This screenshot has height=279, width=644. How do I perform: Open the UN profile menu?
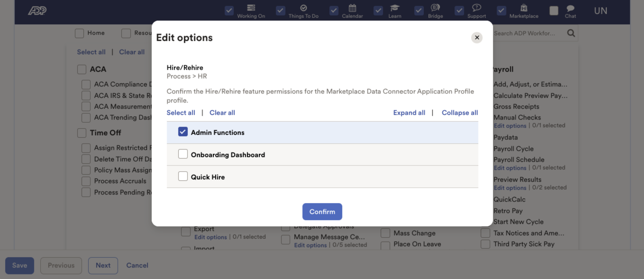click(600, 10)
